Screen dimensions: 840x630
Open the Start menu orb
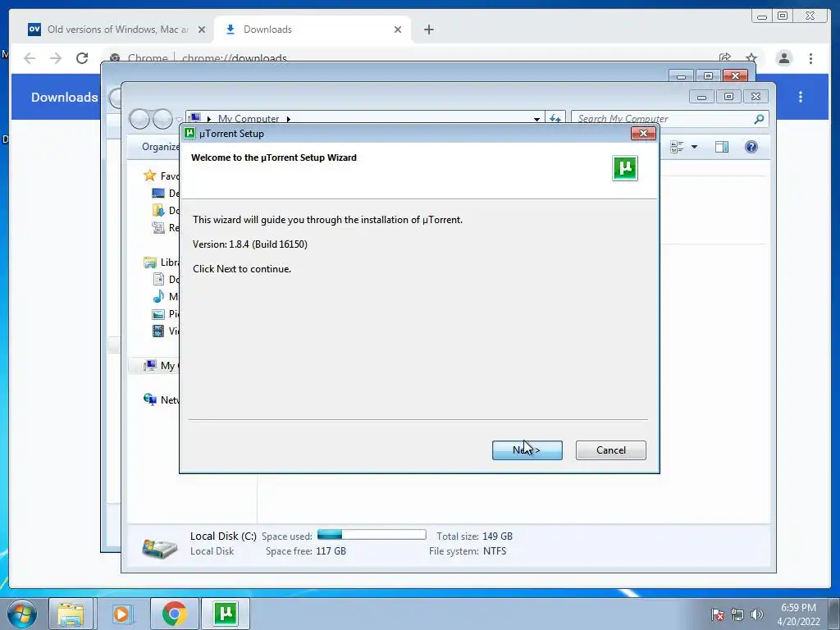pos(22,614)
